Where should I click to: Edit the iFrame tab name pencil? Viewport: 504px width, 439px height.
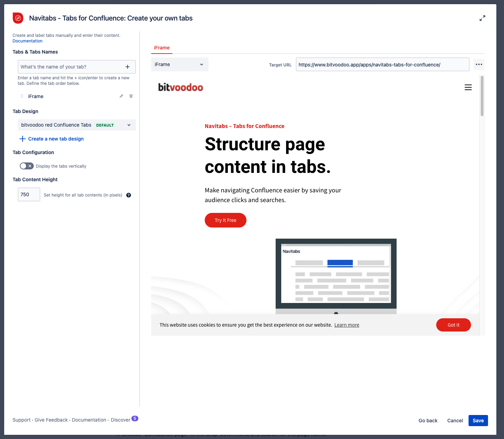(x=121, y=96)
